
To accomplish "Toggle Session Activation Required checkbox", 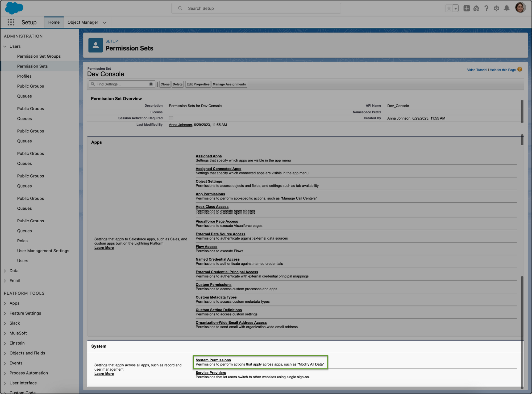I will (171, 118).
